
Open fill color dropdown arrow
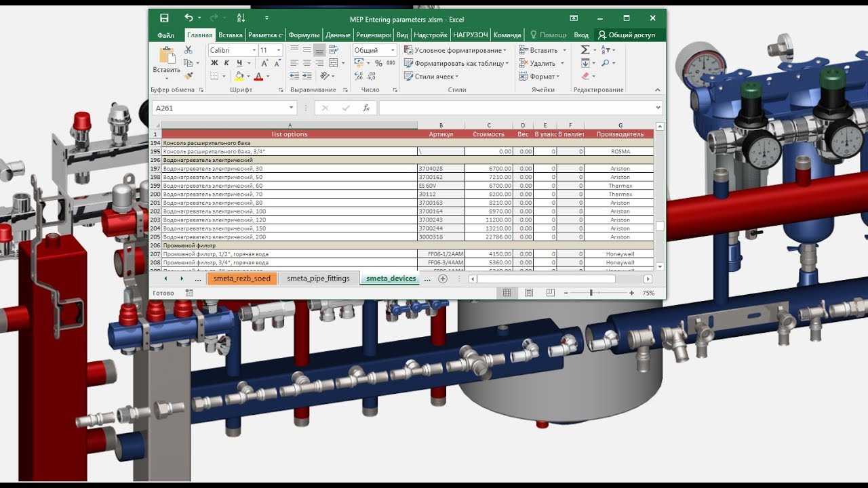pyautogui.click(x=248, y=77)
